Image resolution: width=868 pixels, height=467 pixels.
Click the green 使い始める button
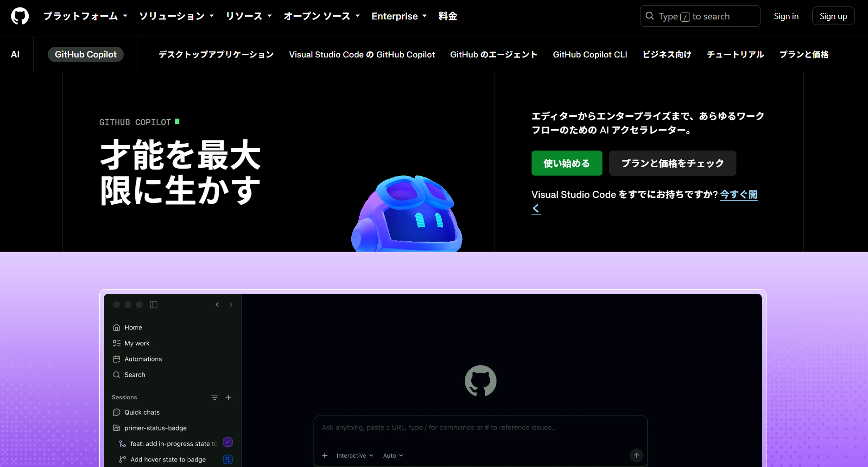tap(567, 163)
